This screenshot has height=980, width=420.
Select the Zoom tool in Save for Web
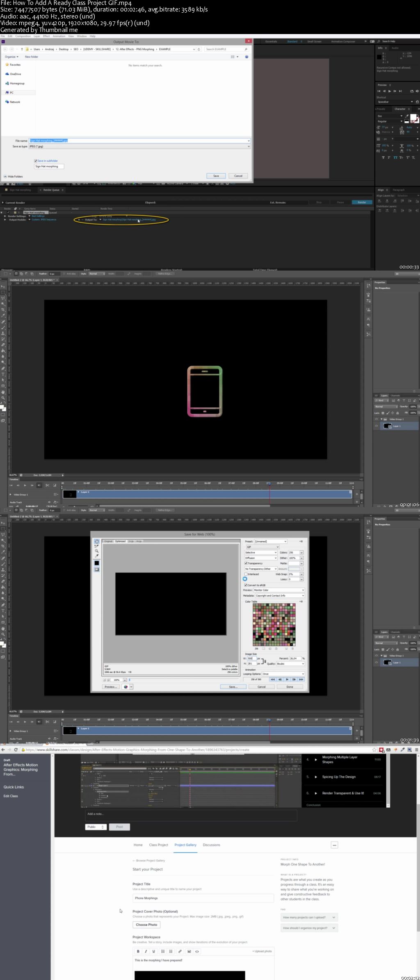coord(97,551)
